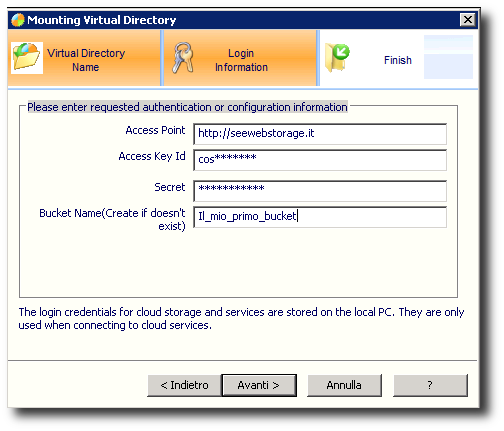The image size is (504, 431).
Task: Click the login credentials notice text
Action: coord(241,318)
